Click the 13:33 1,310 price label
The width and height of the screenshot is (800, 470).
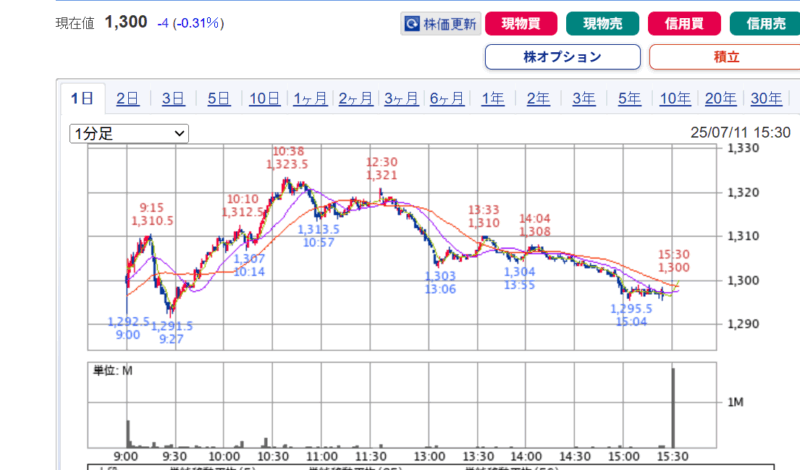[x=484, y=216]
